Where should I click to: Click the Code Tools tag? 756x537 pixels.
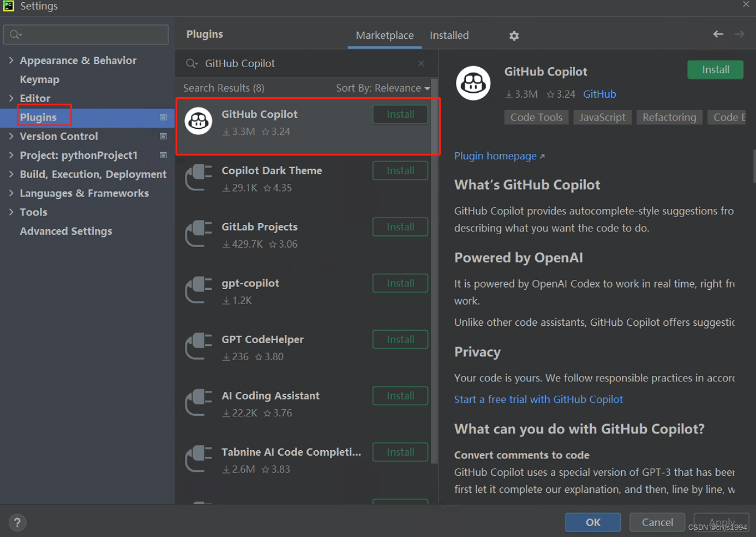536,117
